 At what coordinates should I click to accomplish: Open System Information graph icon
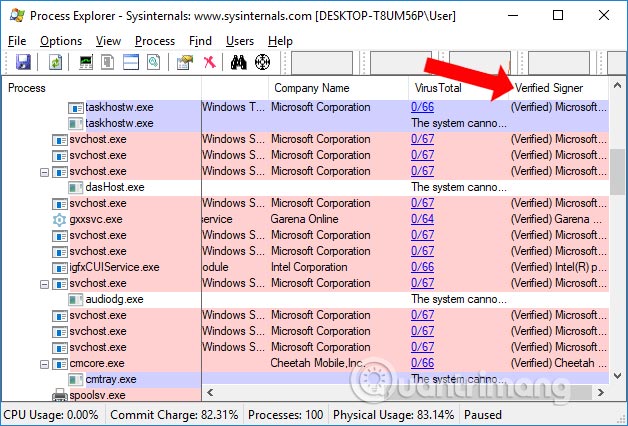(86, 62)
